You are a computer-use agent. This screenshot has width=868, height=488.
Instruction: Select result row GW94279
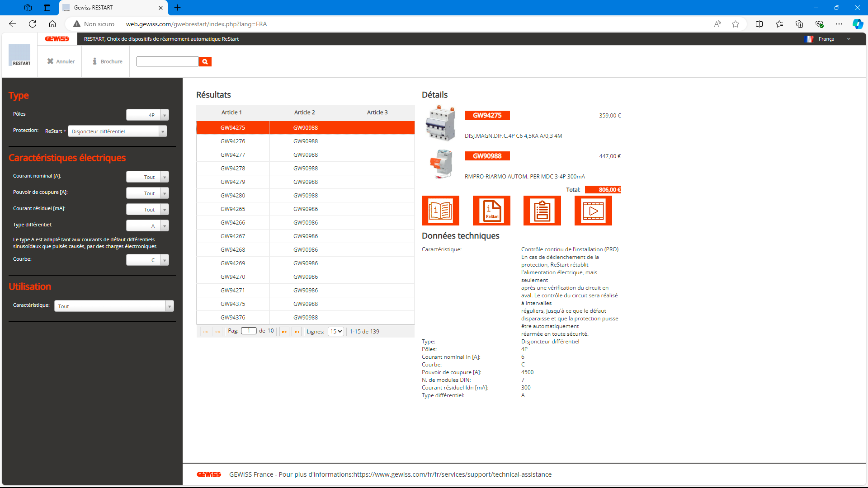pos(306,182)
